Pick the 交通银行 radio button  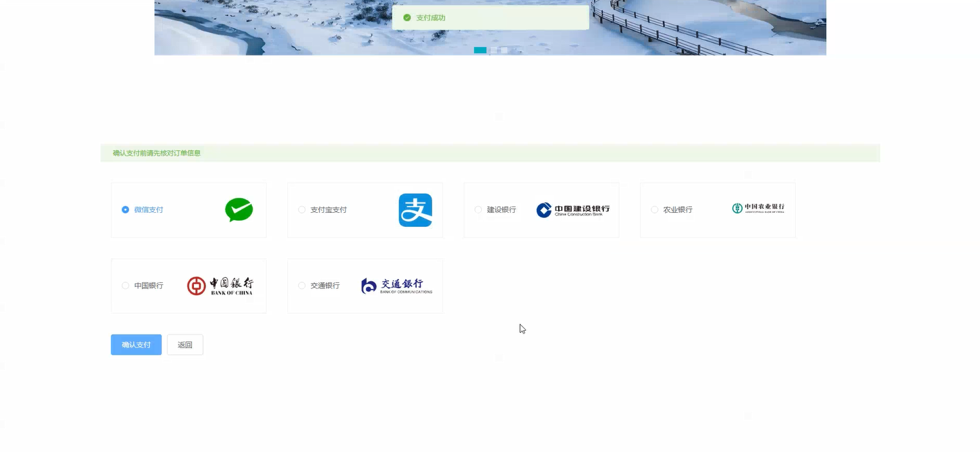[302, 286]
